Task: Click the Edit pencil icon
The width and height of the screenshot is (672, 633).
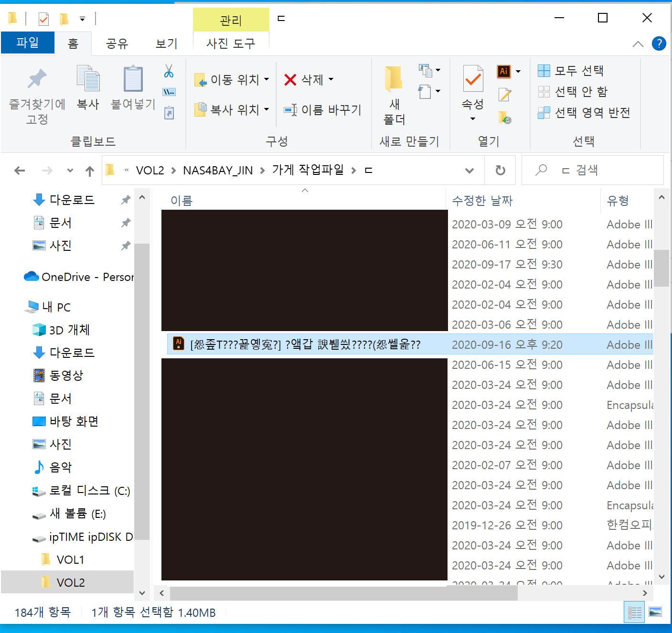Action: coord(504,95)
